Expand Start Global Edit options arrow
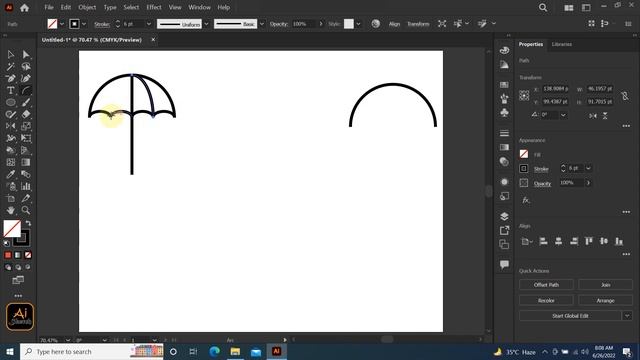The width and height of the screenshot is (640, 360). pos(627,316)
